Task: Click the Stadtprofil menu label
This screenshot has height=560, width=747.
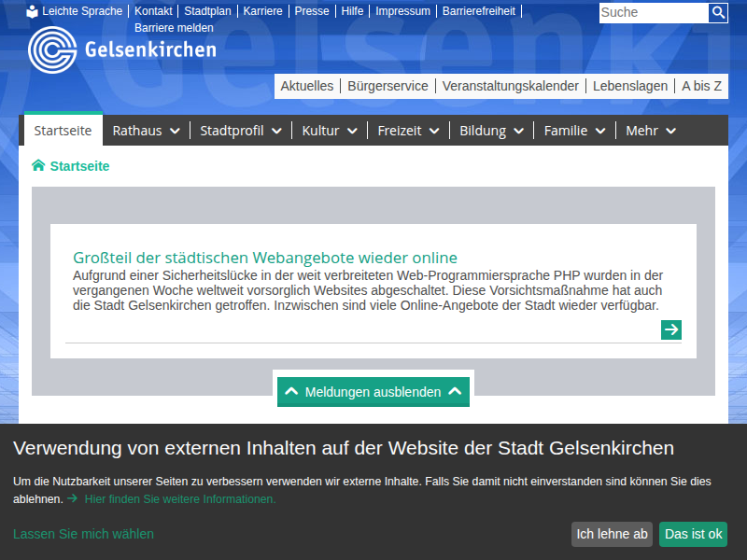Action: pos(232,131)
